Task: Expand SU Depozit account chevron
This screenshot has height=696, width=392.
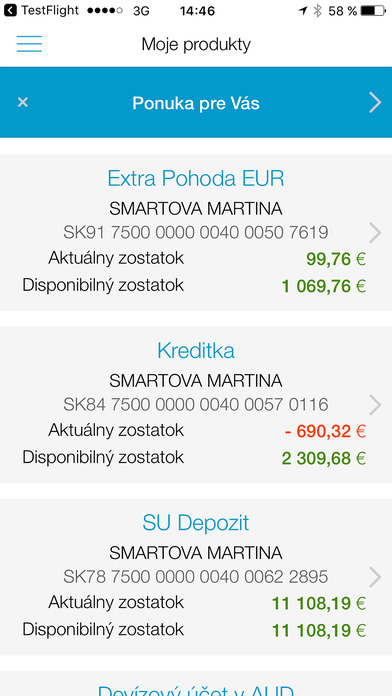Action: (375, 577)
